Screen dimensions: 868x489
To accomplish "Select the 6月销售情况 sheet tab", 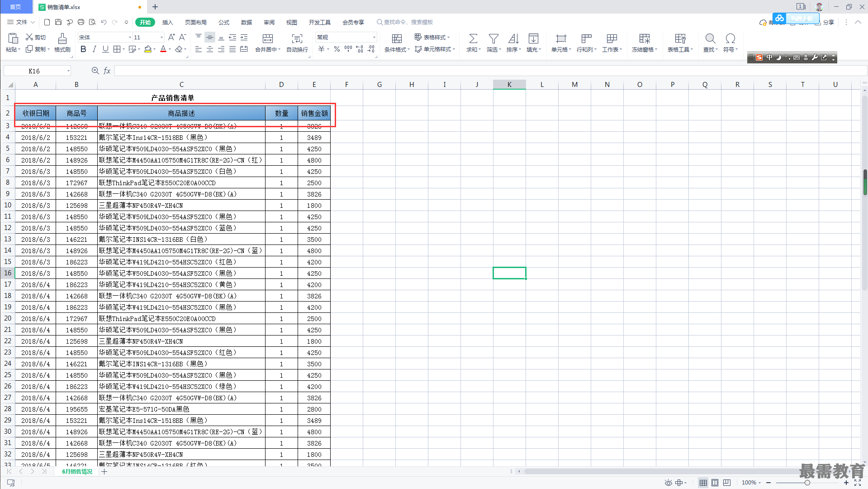I will (x=77, y=472).
